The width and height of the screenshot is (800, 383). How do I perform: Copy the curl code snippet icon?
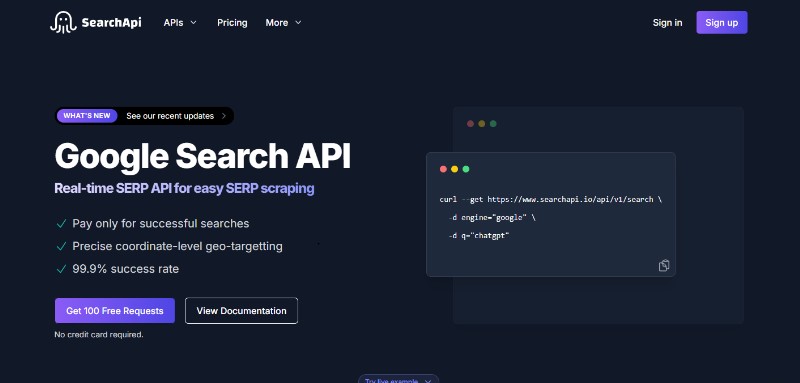(x=664, y=265)
